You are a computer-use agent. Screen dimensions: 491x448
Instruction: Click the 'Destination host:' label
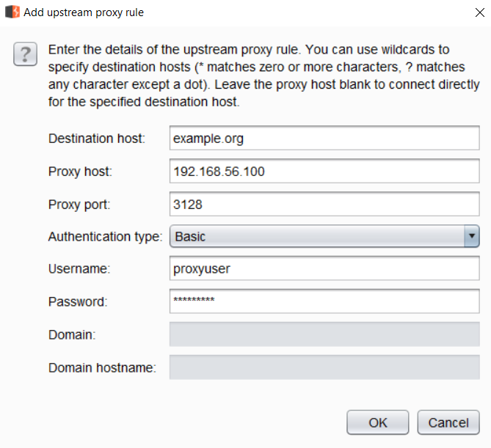click(97, 138)
